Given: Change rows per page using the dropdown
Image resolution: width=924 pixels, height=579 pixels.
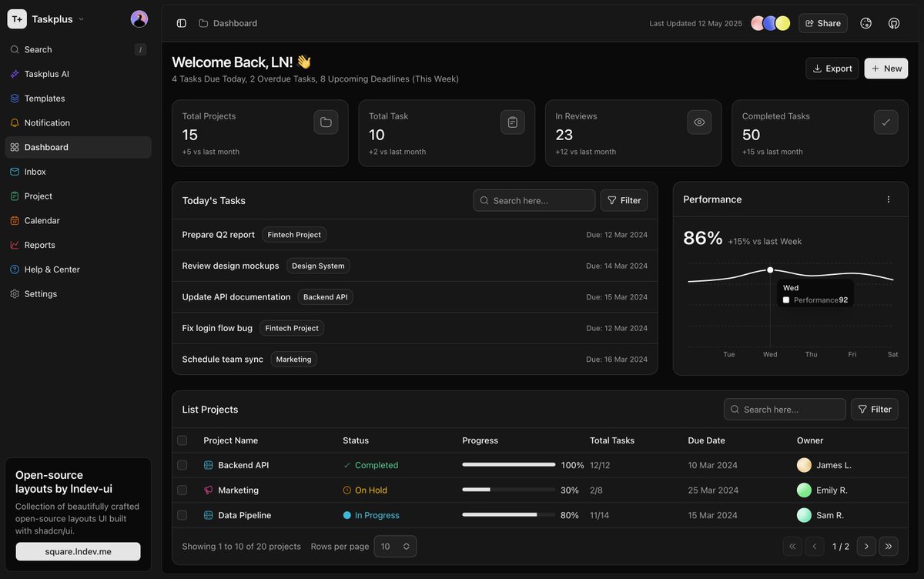Looking at the screenshot, I should [395, 546].
